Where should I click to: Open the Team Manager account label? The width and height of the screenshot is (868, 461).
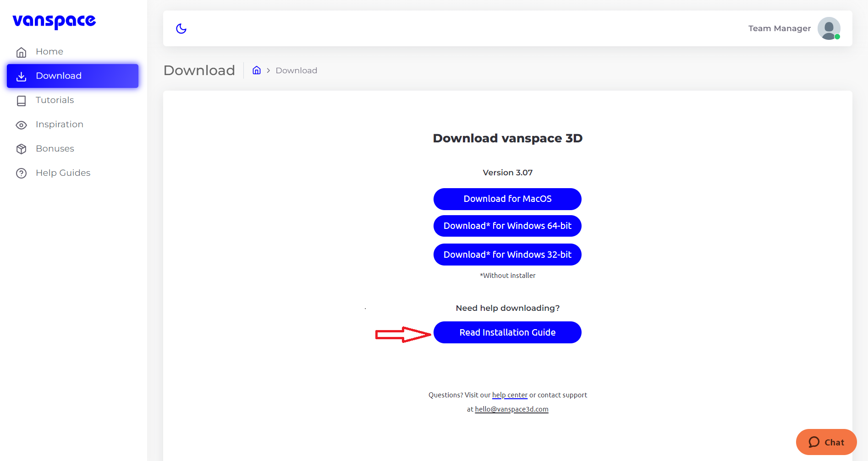click(779, 28)
